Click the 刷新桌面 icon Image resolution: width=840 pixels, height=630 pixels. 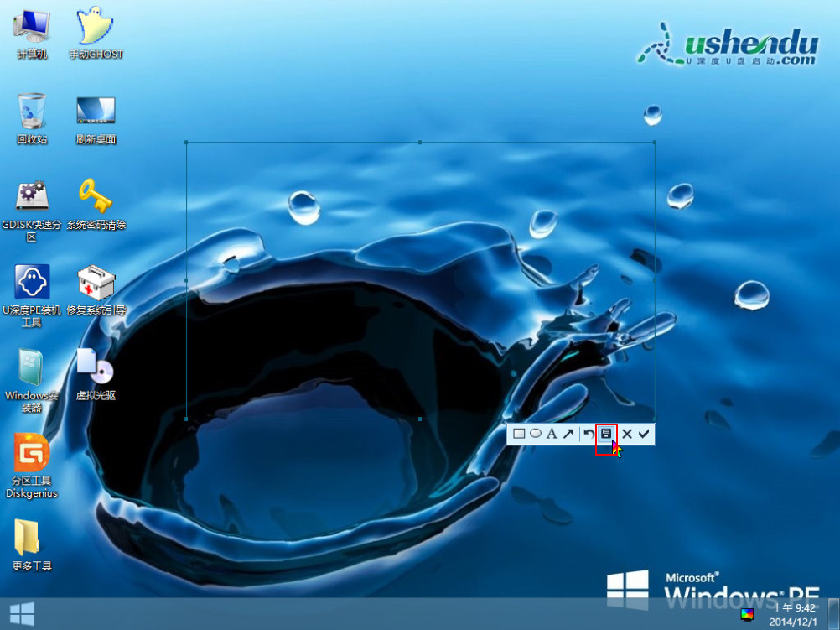96,120
